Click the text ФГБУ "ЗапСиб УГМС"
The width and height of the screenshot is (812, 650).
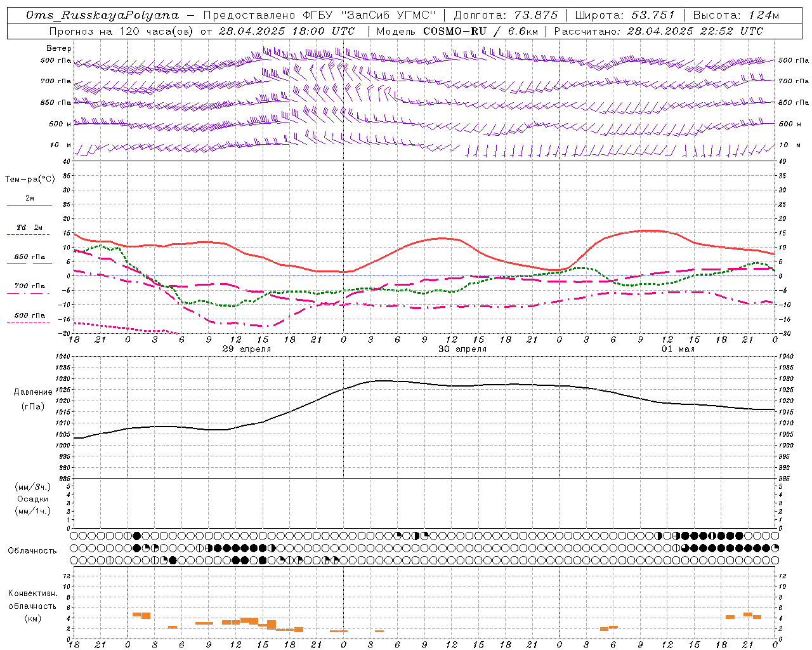tap(370, 15)
